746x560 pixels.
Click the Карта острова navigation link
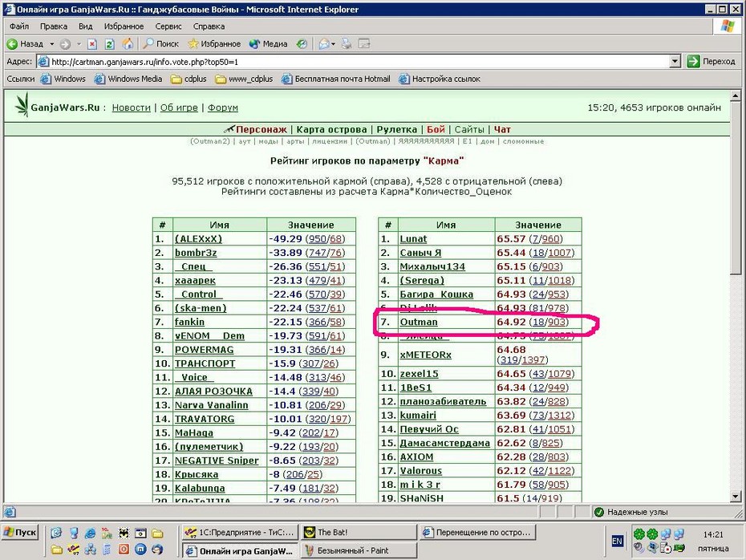click(x=331, y=129)
